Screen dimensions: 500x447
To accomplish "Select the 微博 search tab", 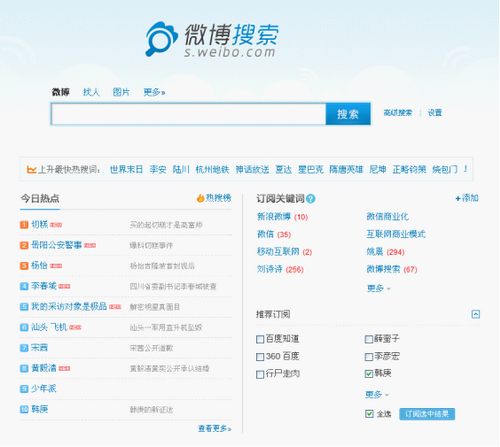I will [60, 92].
